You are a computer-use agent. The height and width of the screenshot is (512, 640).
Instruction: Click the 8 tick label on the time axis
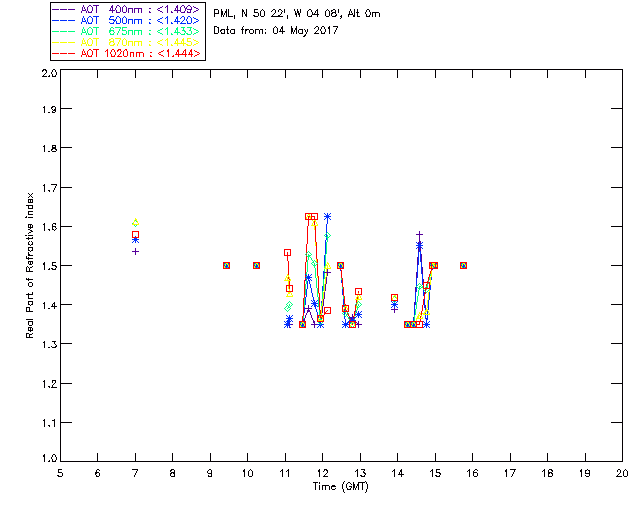[173, 473]
